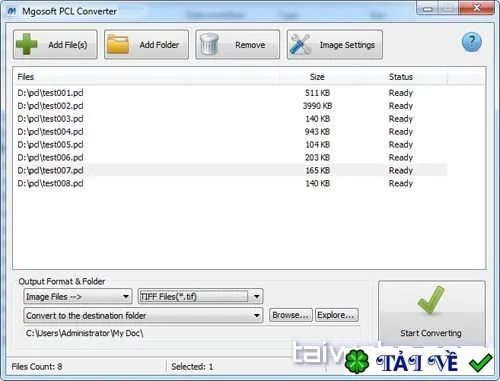Click the Explore... button
The width and height of the screenshot is (500, 381).
coord(337,315)
